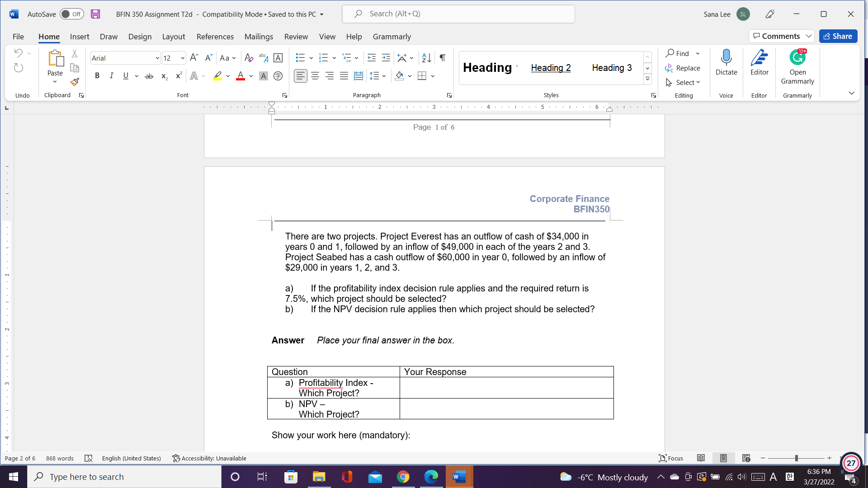Open the font name dropdown
This screenshot has height=488, width=868.
click(x=157, y=58)
